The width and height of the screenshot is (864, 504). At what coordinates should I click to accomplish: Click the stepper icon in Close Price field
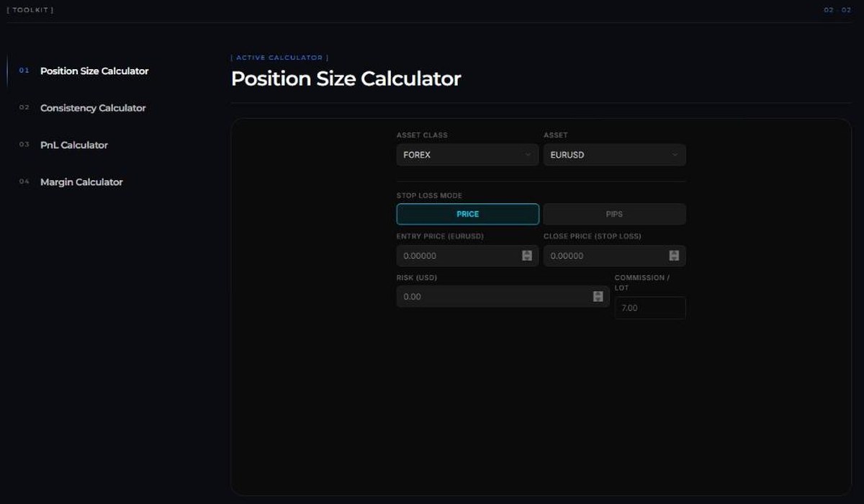[674, 256]
